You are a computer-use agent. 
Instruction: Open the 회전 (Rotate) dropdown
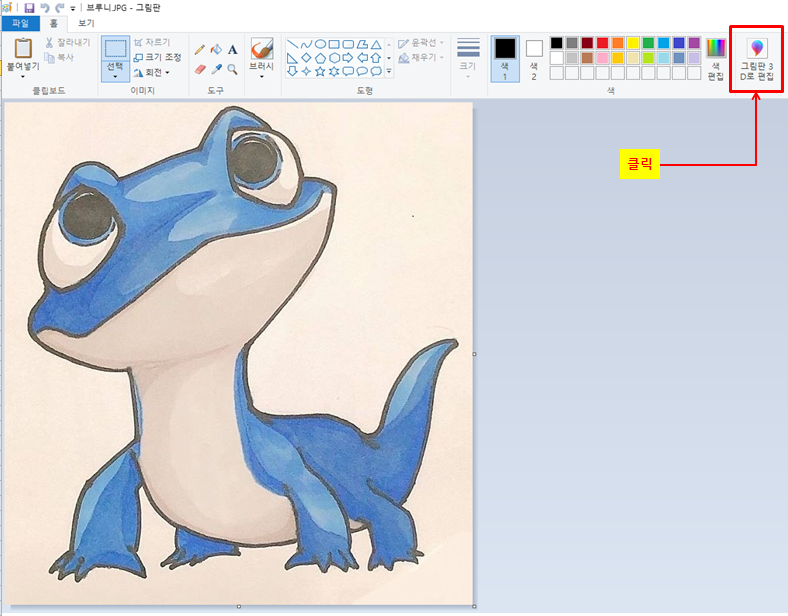pyautogui.click(x=152, y=72)
